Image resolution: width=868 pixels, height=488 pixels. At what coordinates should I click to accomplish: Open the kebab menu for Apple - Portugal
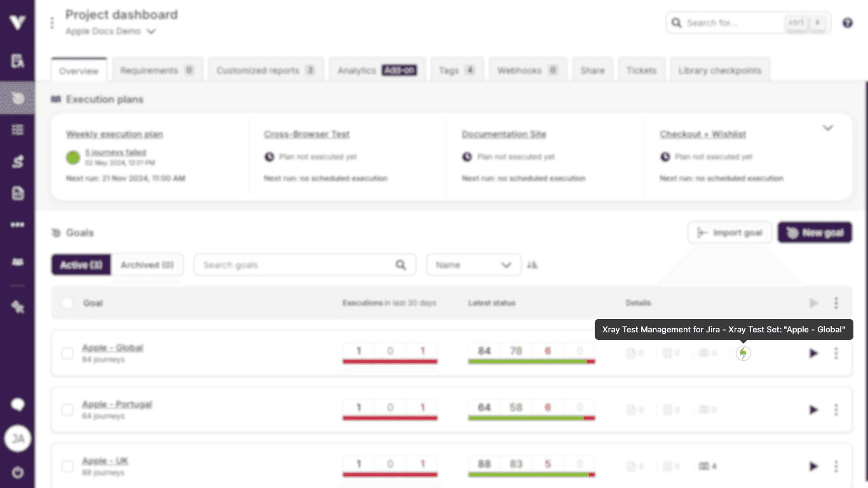tap(836, 410)
